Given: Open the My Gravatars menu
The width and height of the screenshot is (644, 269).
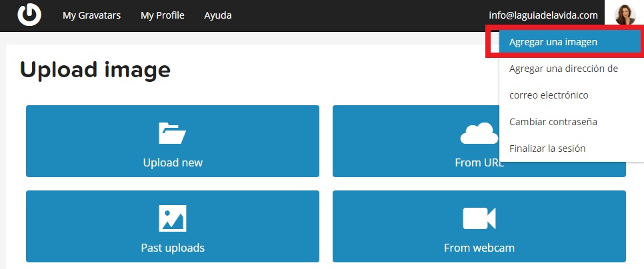Looking at the screenshot, I should pyautogui.click(x=91, y=15).
